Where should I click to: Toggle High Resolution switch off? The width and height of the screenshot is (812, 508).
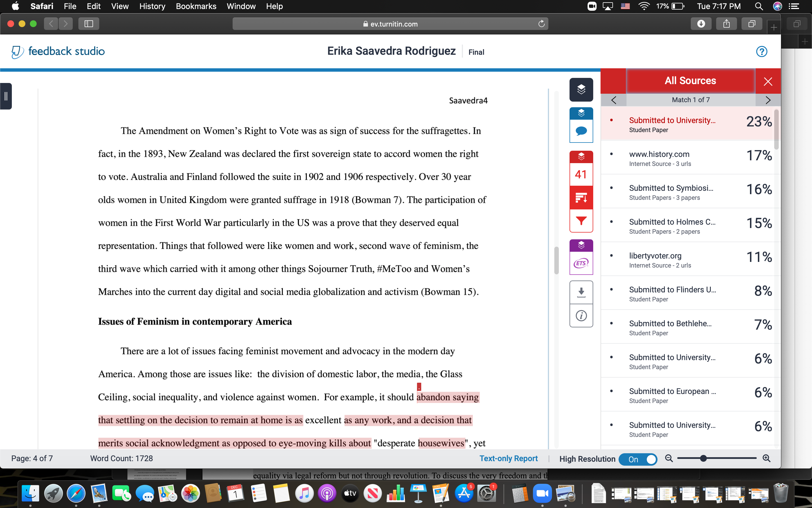[x=637, y=459]
